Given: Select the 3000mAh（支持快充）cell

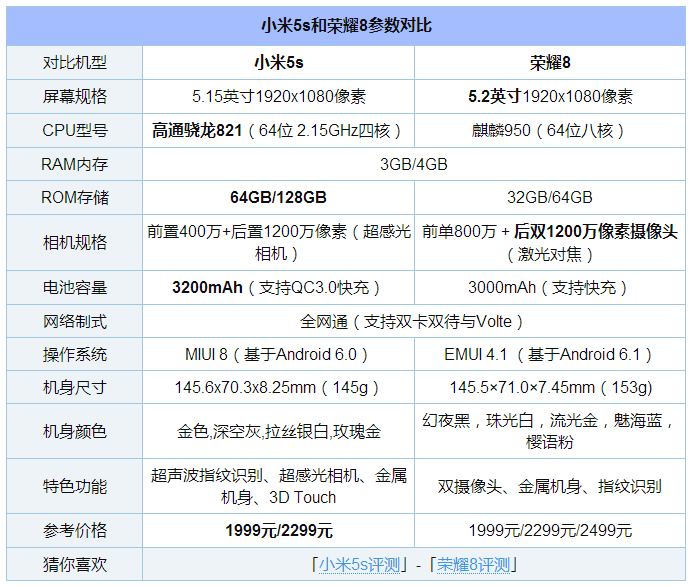Looking at the screenshot, I should pyautogui.click(x=550, y=287).
